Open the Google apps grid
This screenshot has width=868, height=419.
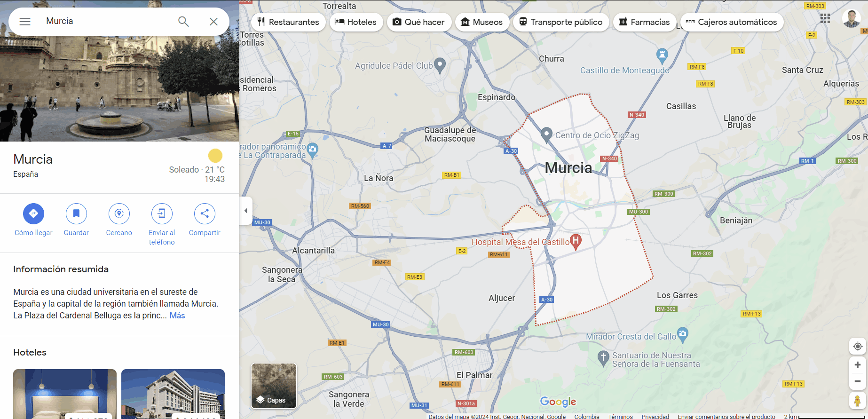pos(825,18)
